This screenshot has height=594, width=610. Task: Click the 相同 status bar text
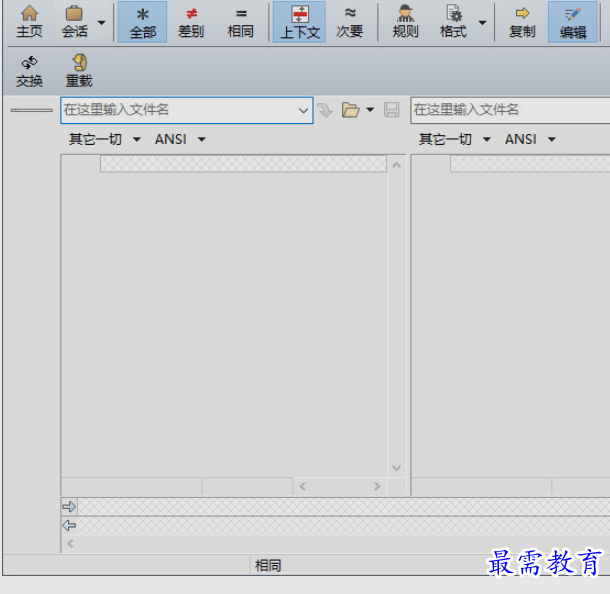268,566
